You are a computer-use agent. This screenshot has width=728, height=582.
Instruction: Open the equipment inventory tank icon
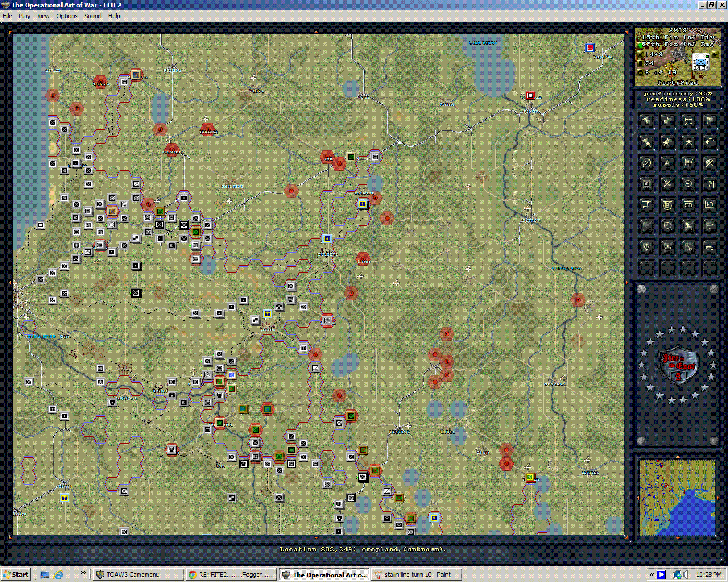[x=709, y=247]
